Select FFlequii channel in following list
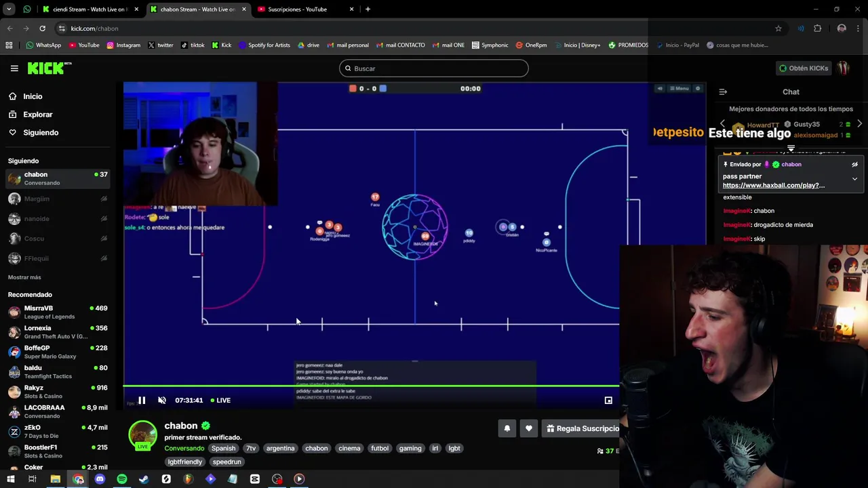 [x=58, y=258]
